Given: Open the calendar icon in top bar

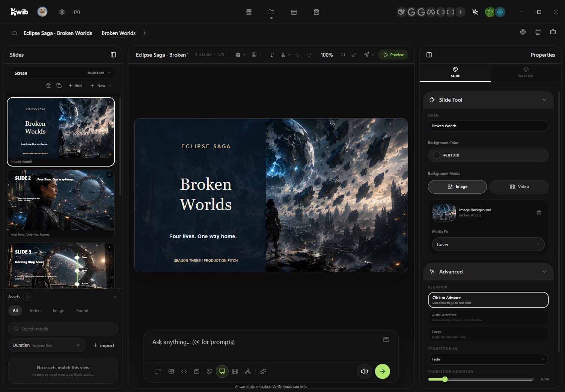Looking at the screenshot, I should [x=294, y=12].
